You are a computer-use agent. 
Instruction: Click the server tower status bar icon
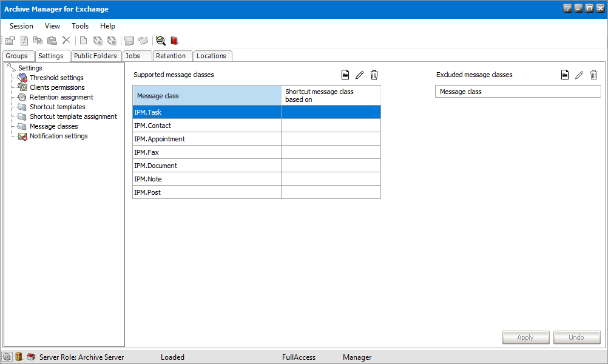[19, 357]
